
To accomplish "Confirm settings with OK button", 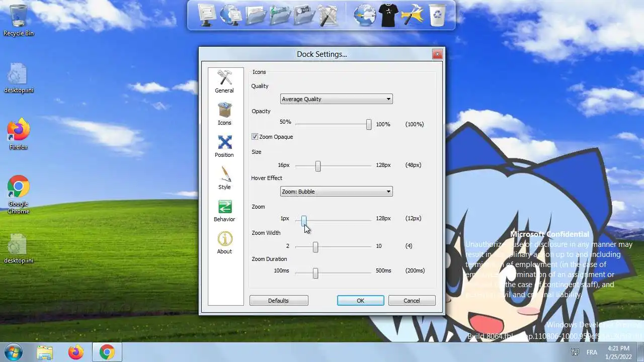I will pos(361,301).
